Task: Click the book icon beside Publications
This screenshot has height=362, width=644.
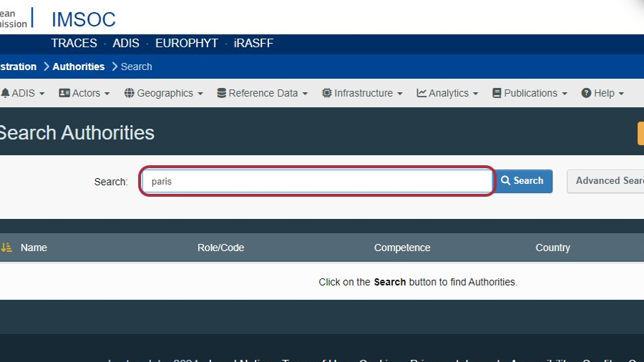Action: [x=497, y=93]
